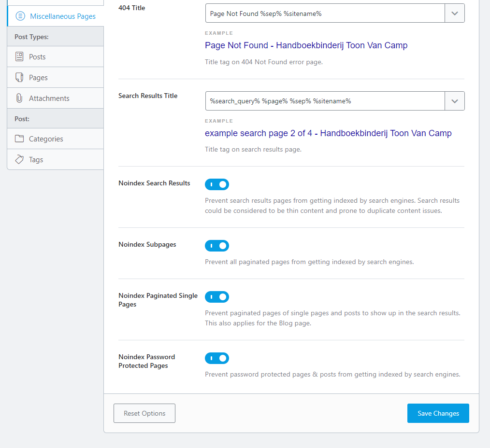Click the Save Changes button
490x448 pixels.
(x=438, y=413)
